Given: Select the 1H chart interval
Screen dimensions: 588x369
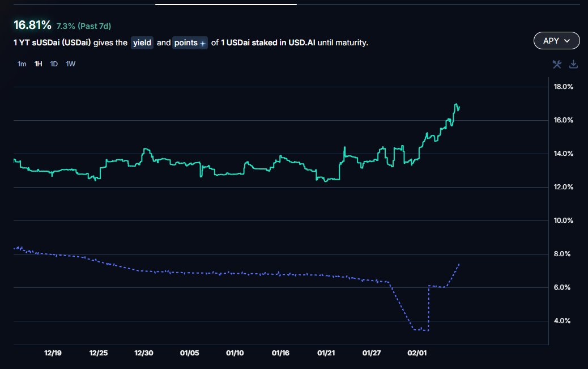Looking at the screenshot, I should [x=38, y=64].
